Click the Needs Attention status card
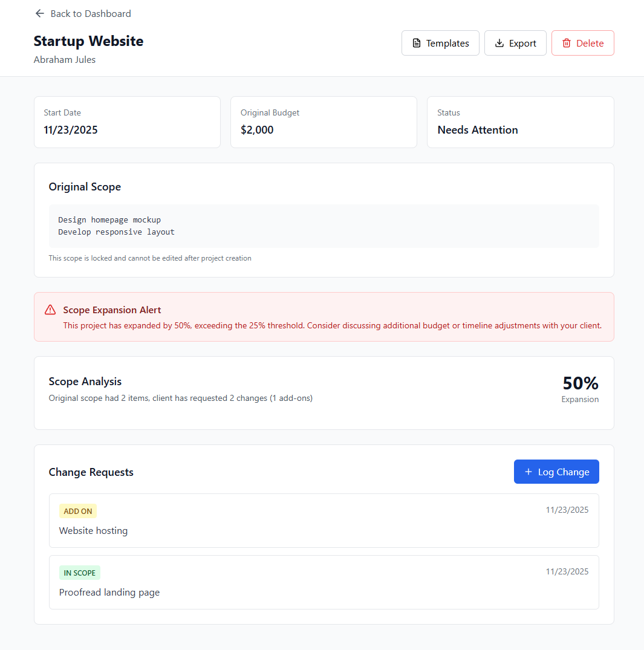This screenshot has width=644, height=650. pos(520,122)
